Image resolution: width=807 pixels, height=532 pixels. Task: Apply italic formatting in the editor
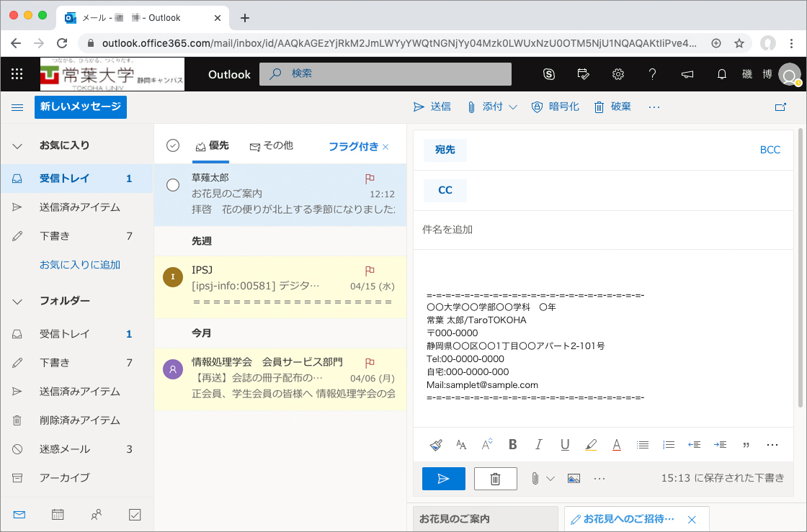coord(539,445)
